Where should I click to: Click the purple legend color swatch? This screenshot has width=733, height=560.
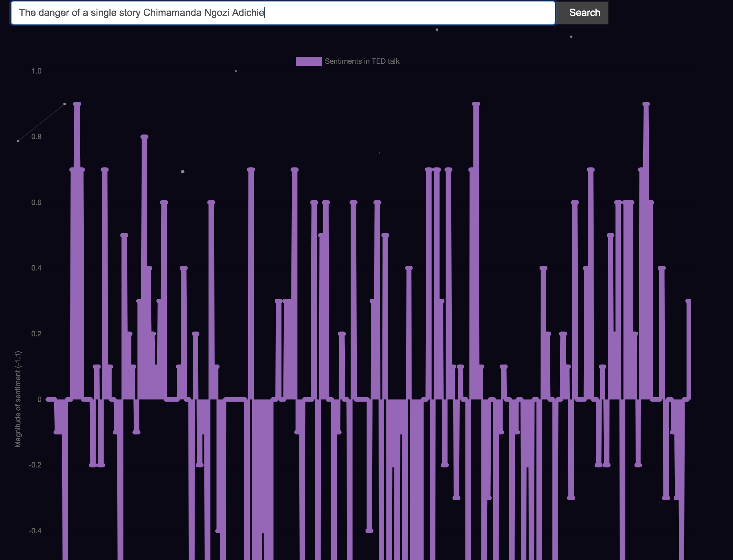[309, 61]
